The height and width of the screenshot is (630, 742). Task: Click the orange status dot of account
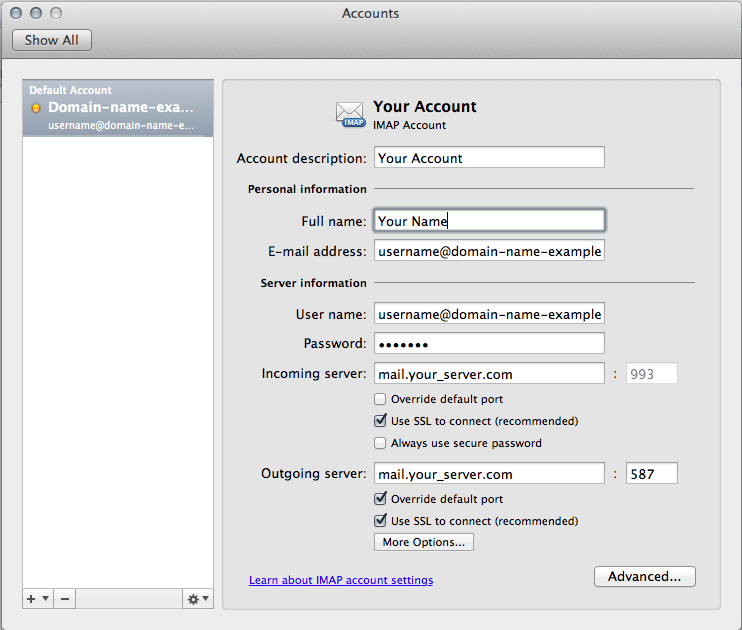tap(37, 108)
